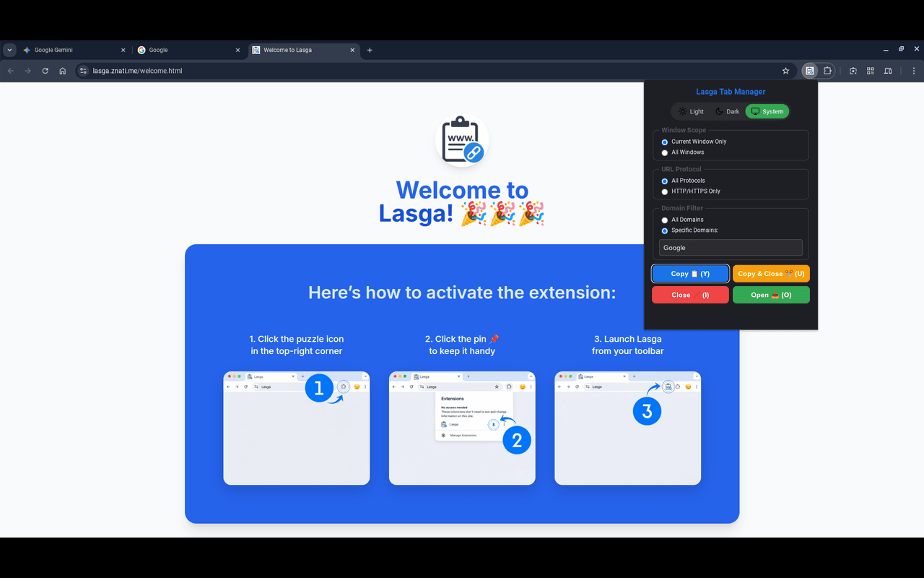
Task: Open the Extensions puzzle menu
Action: click(827, 71)
